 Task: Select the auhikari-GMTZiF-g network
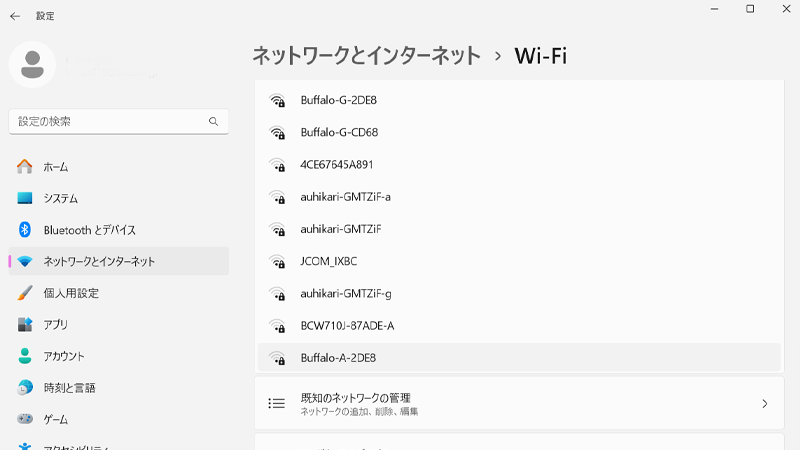(x=519, y=293)
